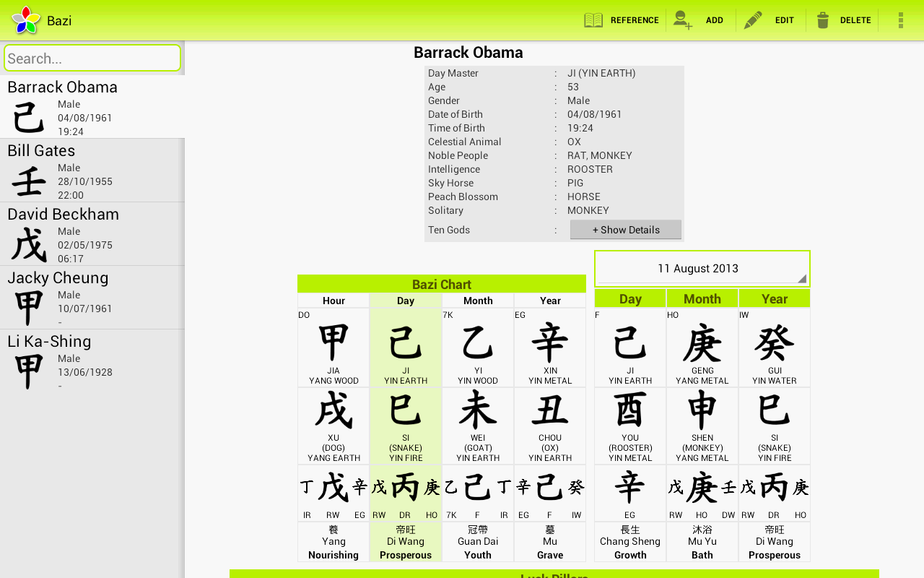Click the Bazi app title text
924x578 pixels.
59,20
